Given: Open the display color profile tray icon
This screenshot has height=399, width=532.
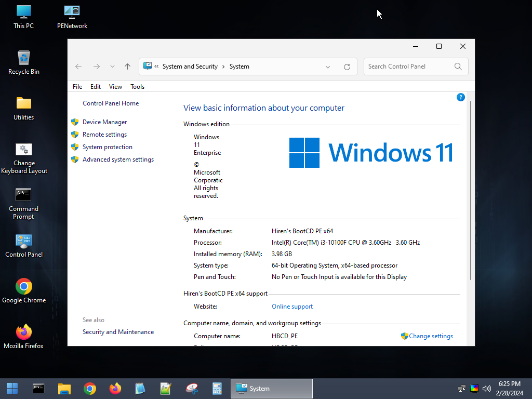Looking at the screenshot, I should [474, 388].
